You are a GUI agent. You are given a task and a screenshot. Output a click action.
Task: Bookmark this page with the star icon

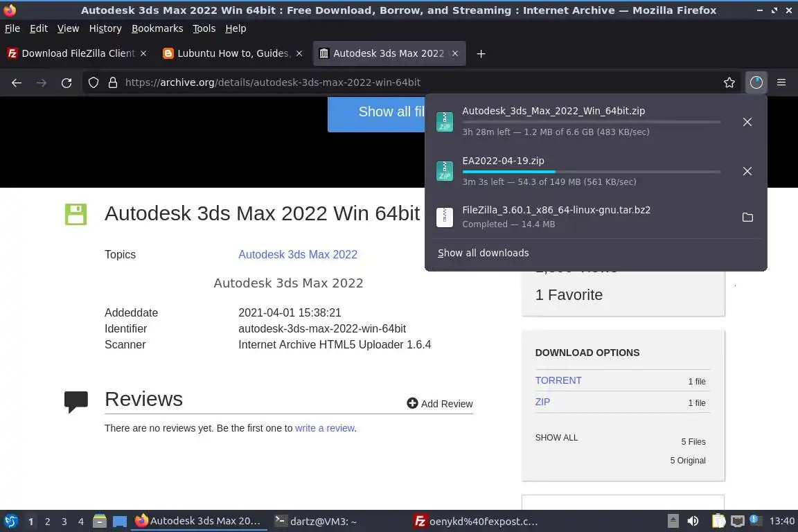[x=729, y=82]
